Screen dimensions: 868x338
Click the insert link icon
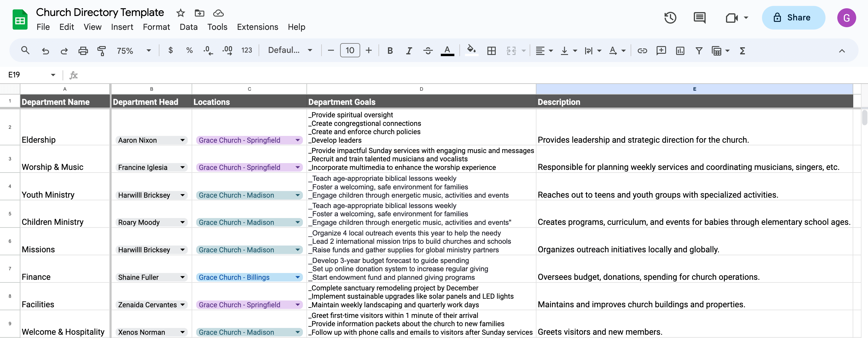(x=642, y=51)
